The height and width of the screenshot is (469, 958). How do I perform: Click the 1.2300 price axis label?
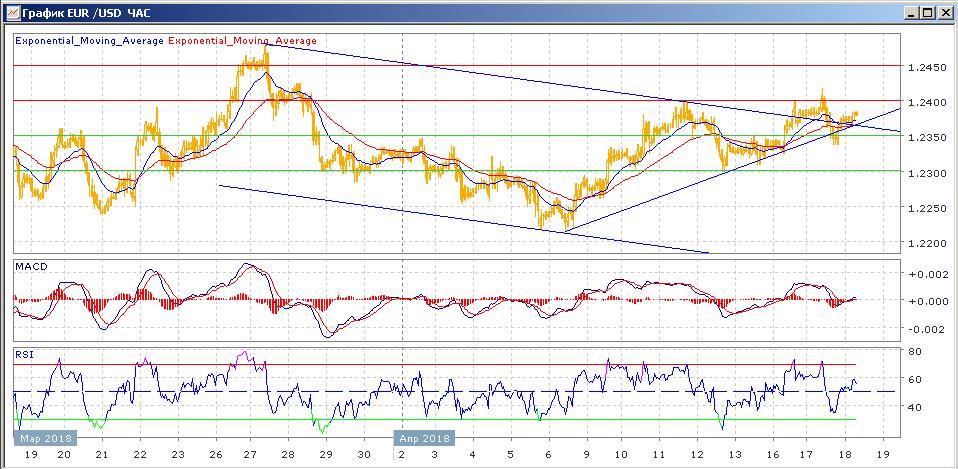pyautogui.click(x=926, y=173)
